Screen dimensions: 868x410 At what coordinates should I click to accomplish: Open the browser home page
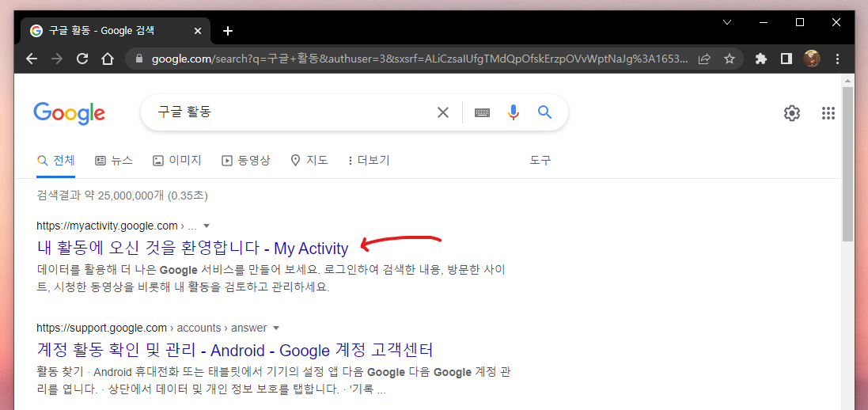click(108, 59)
